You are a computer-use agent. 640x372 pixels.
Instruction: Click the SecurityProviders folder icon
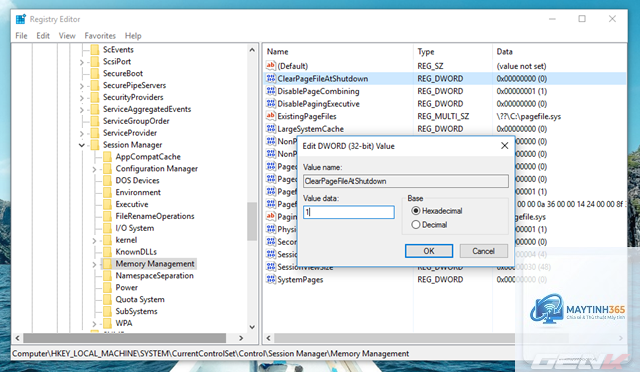[x=95, y=97]
